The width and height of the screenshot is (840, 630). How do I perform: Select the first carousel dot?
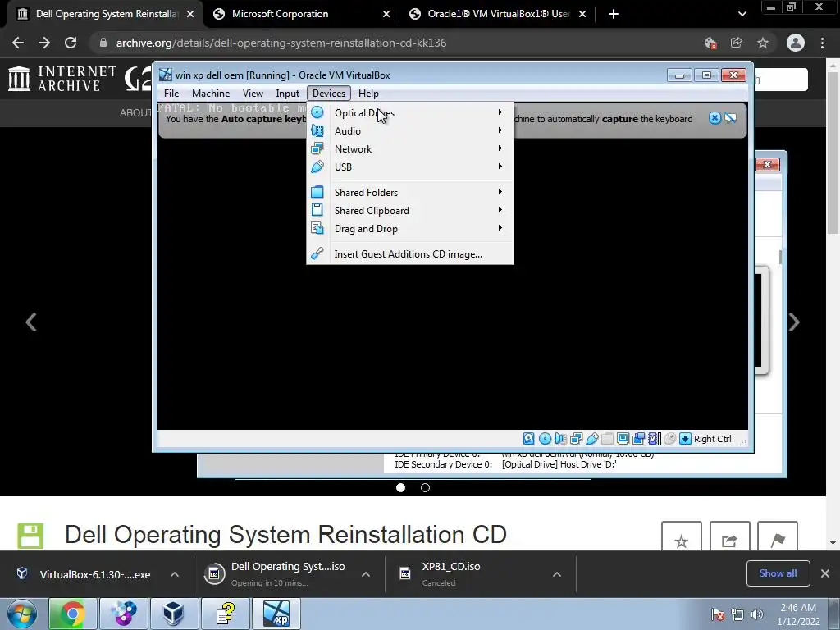(x=400, y=487)
